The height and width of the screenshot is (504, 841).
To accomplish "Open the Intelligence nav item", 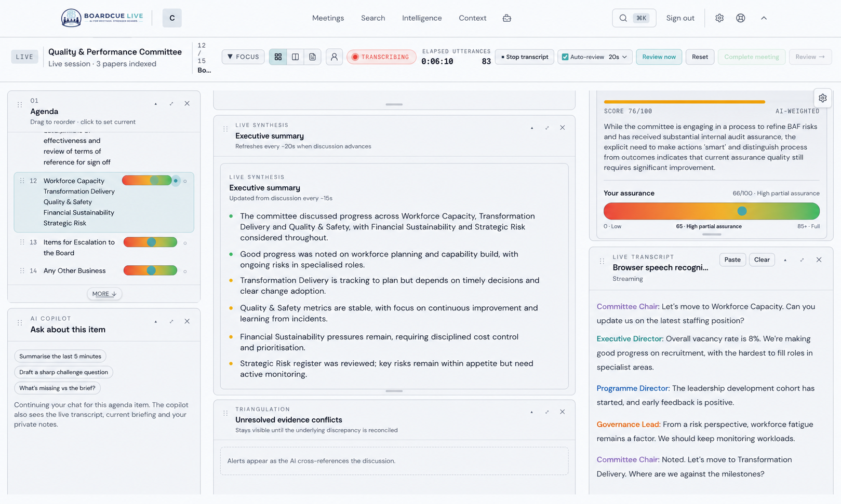I will click(422, 18).
